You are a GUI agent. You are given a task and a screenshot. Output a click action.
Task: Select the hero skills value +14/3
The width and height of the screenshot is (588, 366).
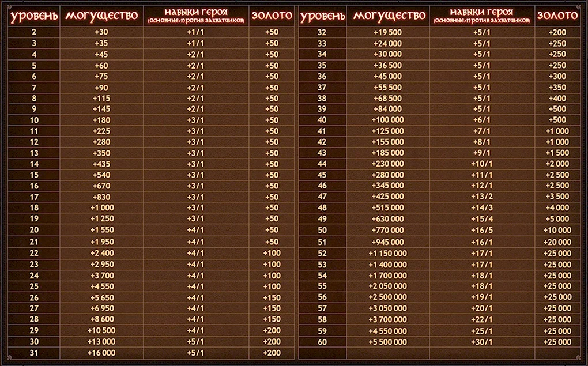coord(482,207)
